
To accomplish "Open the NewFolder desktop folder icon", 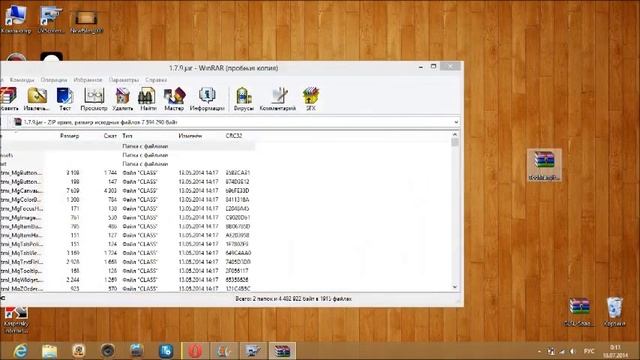I will tap(86, 20).
